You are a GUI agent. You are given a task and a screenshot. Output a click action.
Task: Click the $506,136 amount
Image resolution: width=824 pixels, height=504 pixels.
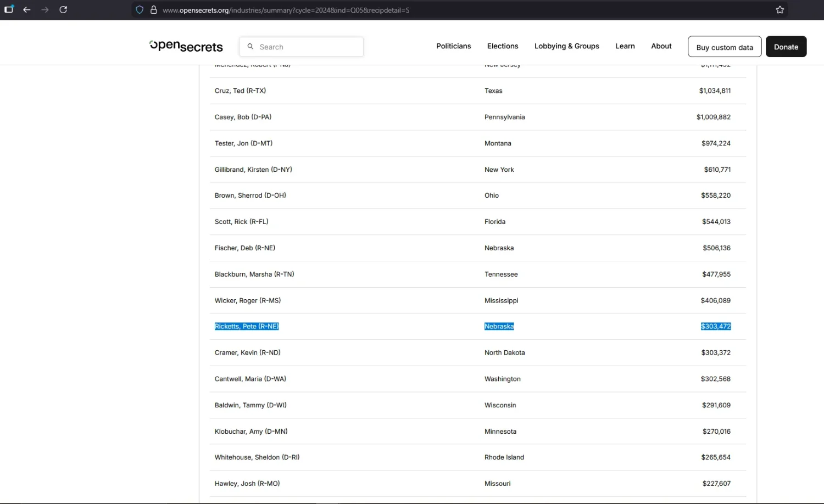pos(717,249)
